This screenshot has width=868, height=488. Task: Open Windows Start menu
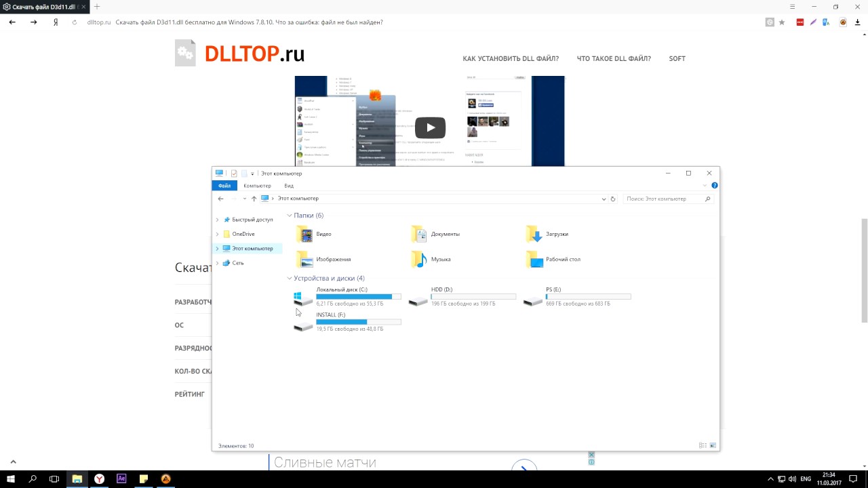pyautogui.click(x=11, y=479)
